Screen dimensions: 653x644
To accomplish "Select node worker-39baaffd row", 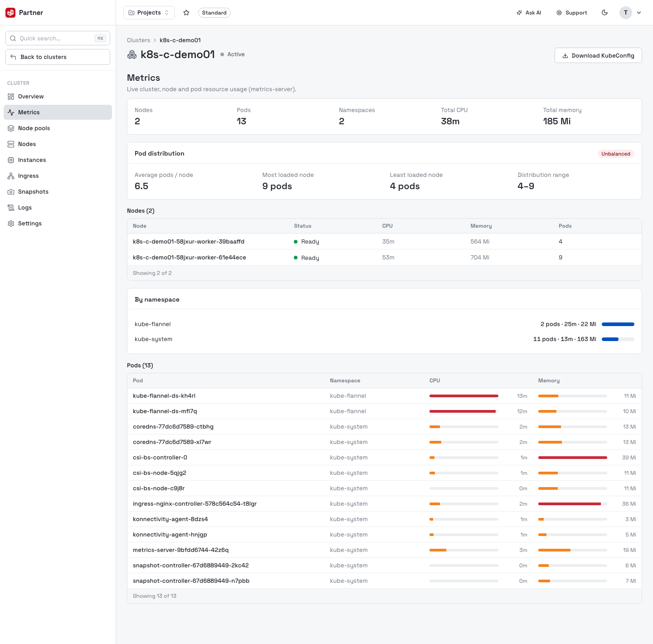I will (x=385, y=242).
